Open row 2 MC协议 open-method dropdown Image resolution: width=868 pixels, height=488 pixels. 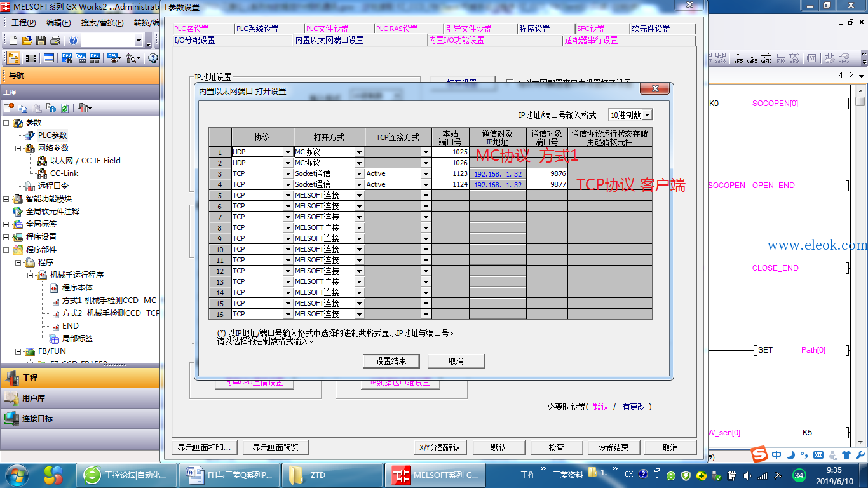[359, 163]
